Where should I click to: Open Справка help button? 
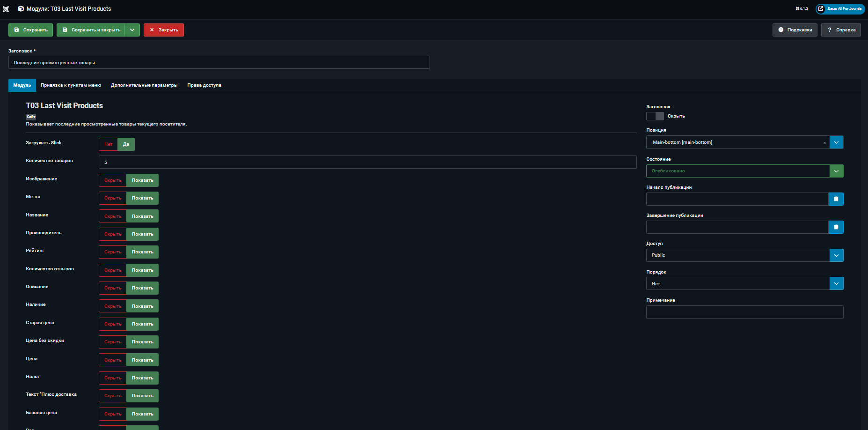(841, 30)
